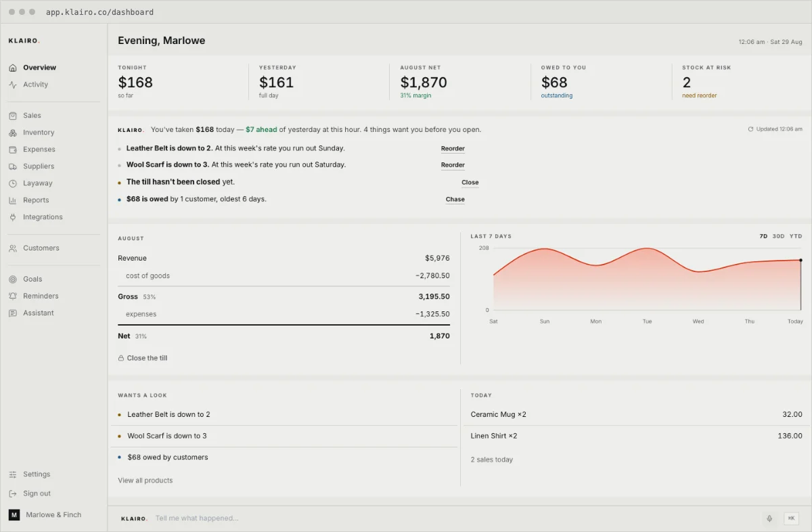Click the Layaway clock icon

[x=13, y=183]
